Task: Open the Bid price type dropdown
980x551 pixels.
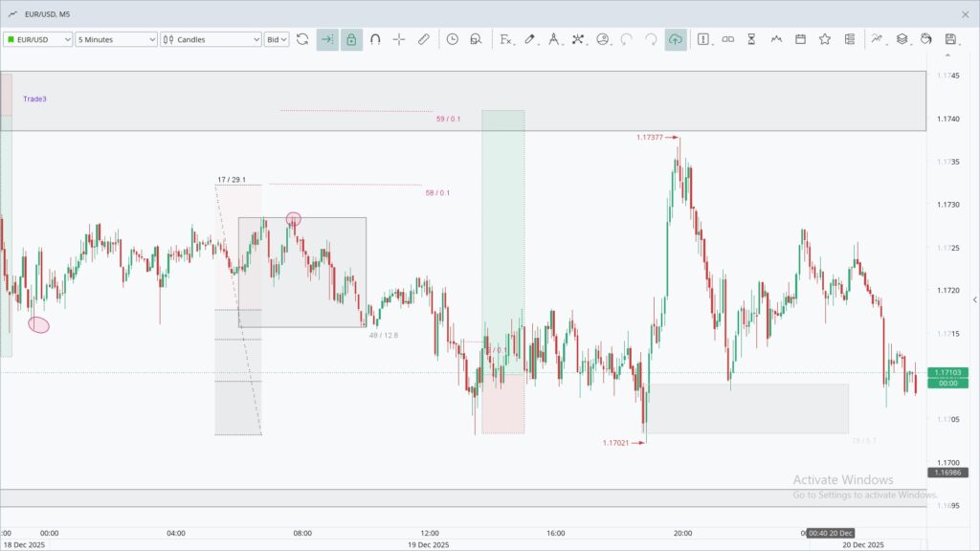Action: click(277, 39)
